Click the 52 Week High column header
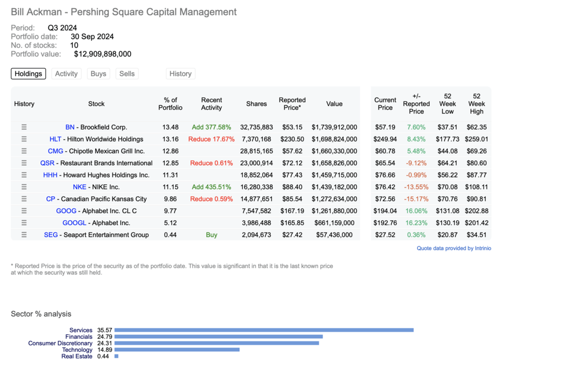 [x=476, y=104]
